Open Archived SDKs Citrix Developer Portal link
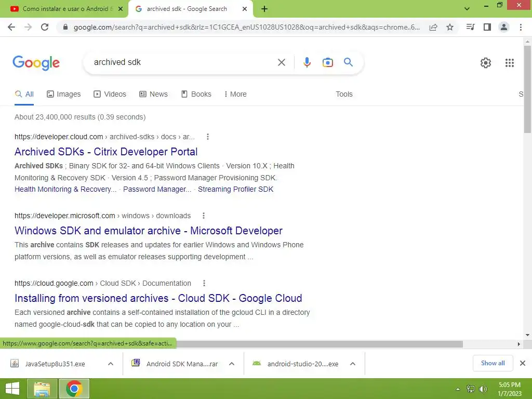Viewport: 532px width, 399px height. click(x=106, y=152)
